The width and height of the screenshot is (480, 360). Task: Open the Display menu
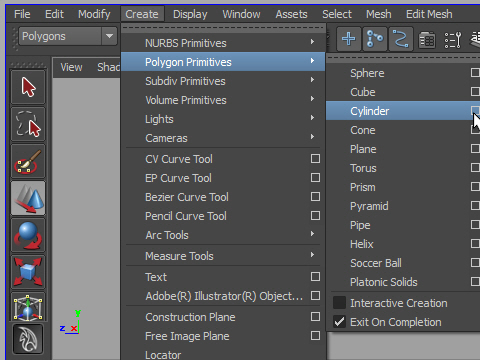pos(190,14)
